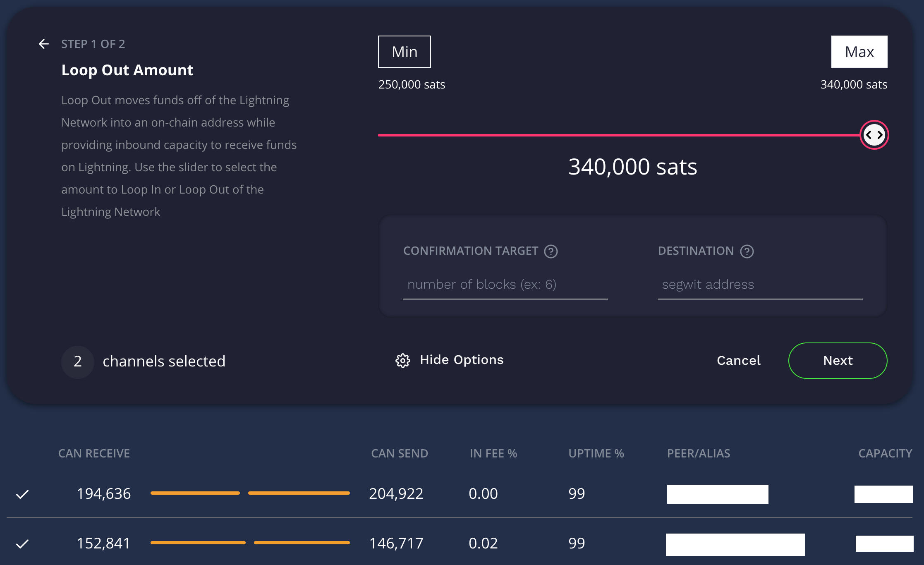Viewport: 924px width, 565px height.
Task: Focus the number of blocks input field
Action: click(x=505, y=285)
